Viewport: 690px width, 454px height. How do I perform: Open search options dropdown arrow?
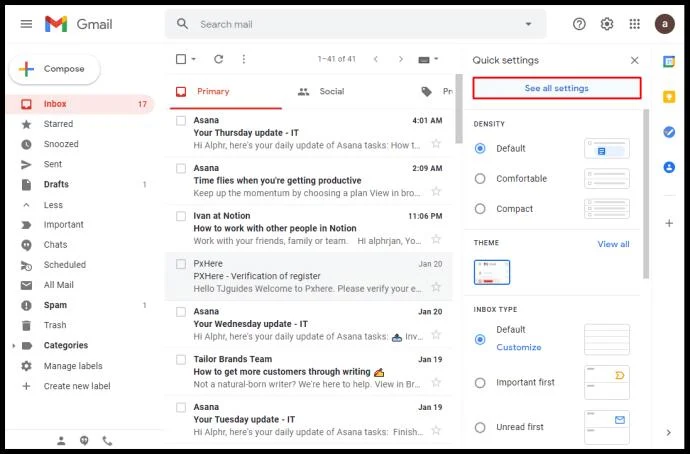click(x=528, y=24)
